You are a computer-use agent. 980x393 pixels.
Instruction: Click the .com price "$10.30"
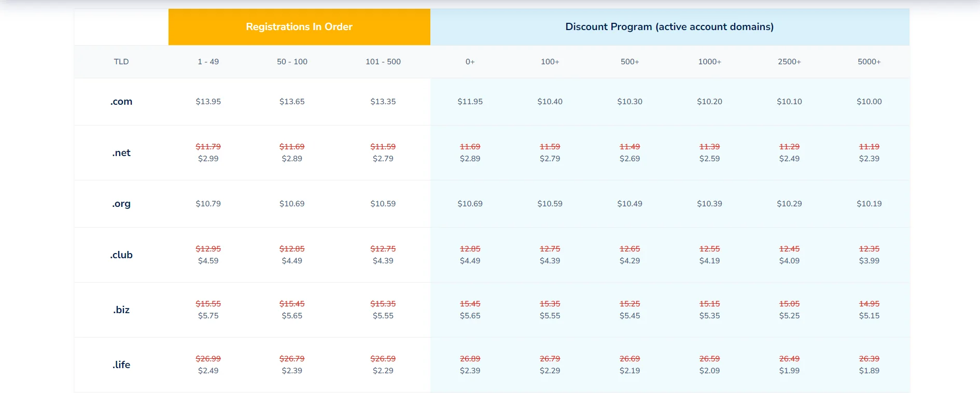630,102
